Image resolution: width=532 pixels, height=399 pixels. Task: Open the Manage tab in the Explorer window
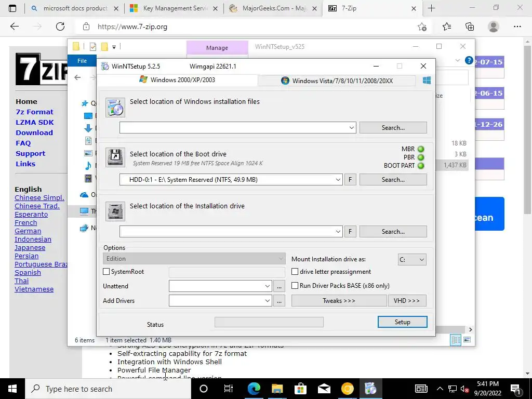click(217, 48)
